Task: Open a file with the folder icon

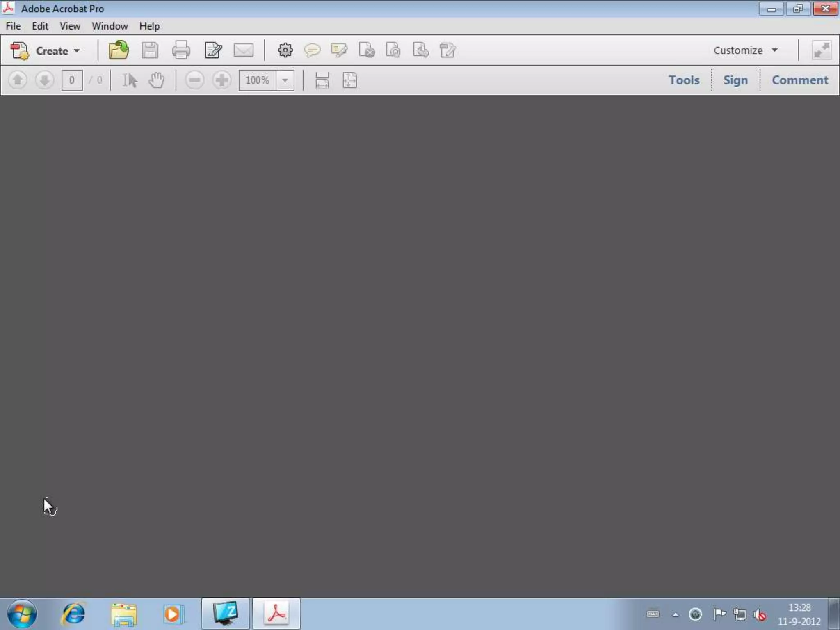Action: coord(119,50)
